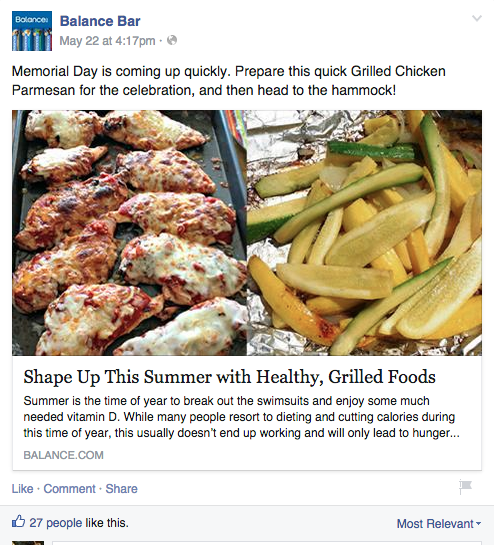Viewport: 494px width, 545px height.
Task: Open the May 22 at 4:17pm timestamp
Action: [x=107, y=41]
